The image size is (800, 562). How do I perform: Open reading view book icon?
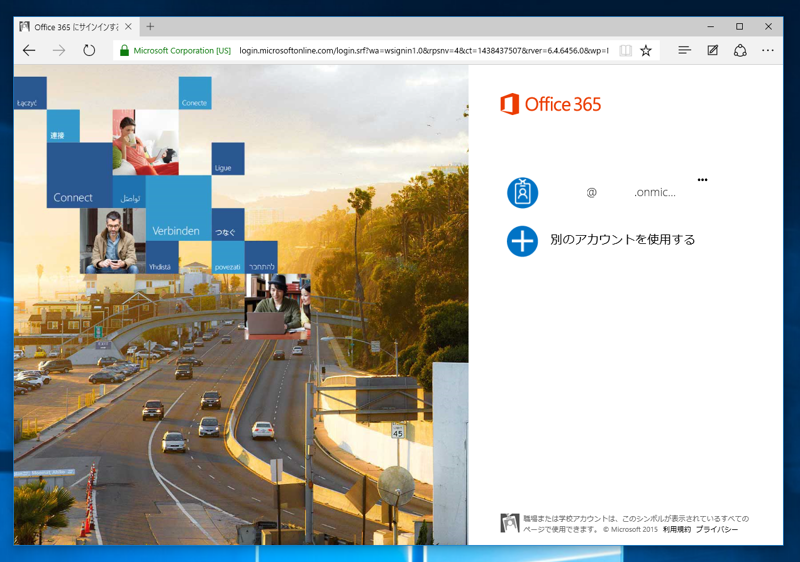626,50
